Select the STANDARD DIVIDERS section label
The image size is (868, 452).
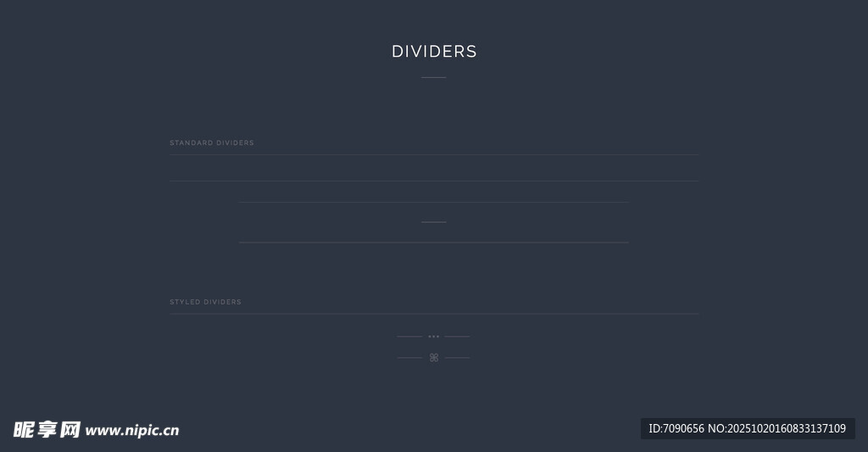tap(212, 143)
